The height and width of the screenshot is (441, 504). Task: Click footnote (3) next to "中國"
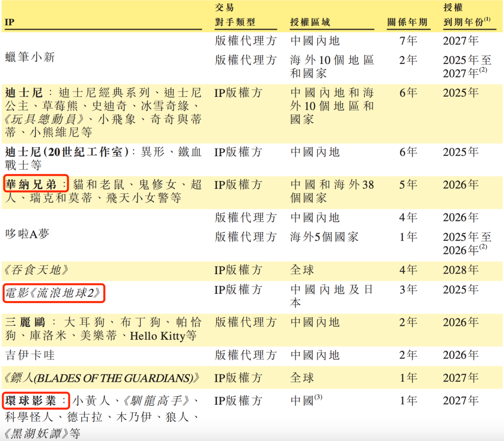pos(318,398)
